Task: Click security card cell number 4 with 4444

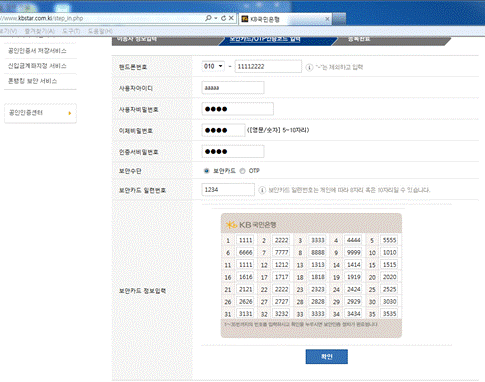Action: click(x=353, y=240)
